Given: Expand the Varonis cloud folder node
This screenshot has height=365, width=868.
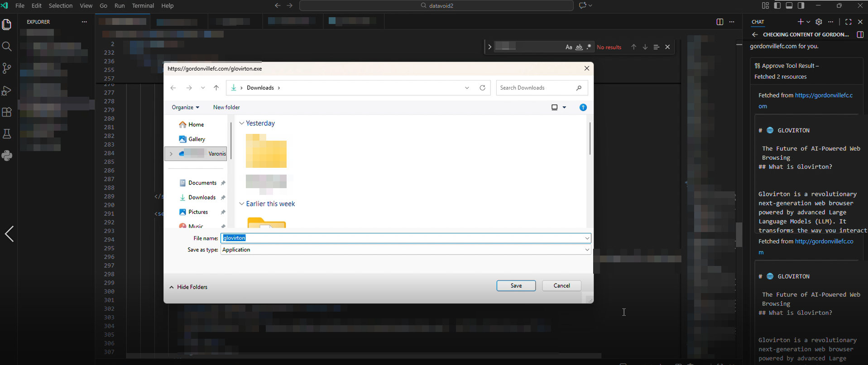Looking at the screenshot, I should (x=171, y=154).
